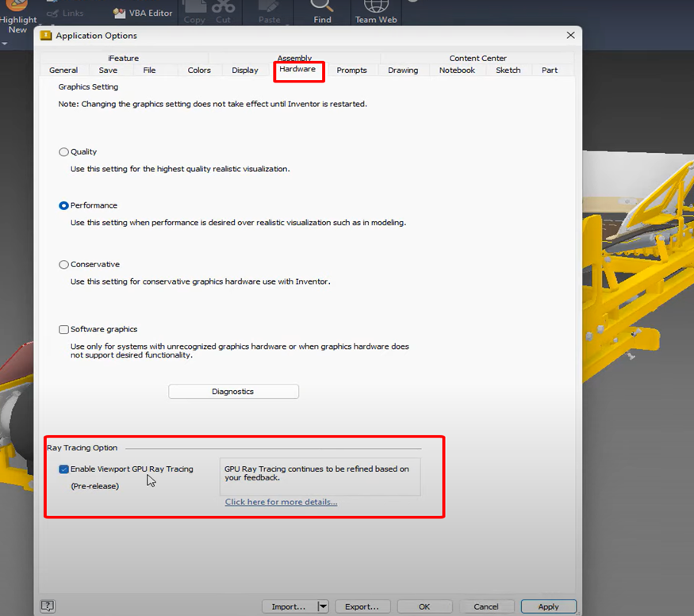Open VBA Editor in the ribbon
The image size is (694, 616).
tap(143, 13)
